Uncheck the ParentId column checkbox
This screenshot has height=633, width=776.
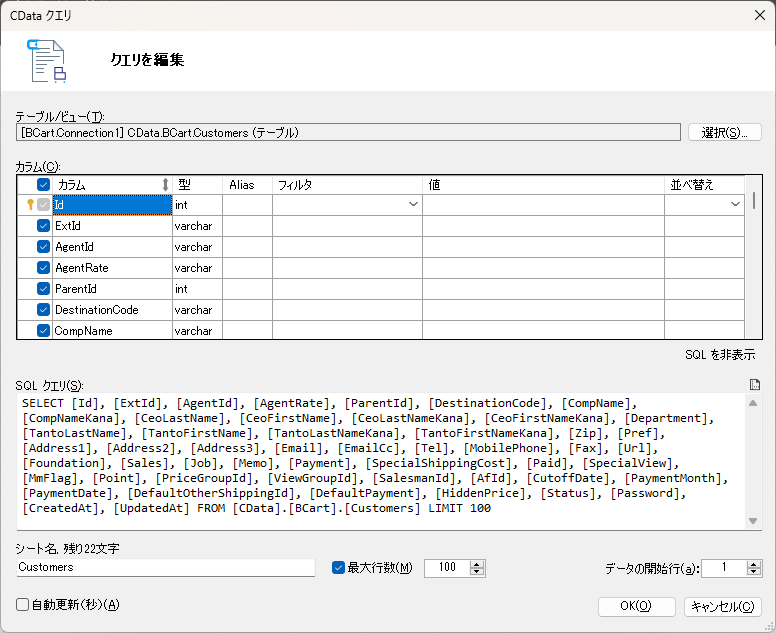tap(44, 289)
